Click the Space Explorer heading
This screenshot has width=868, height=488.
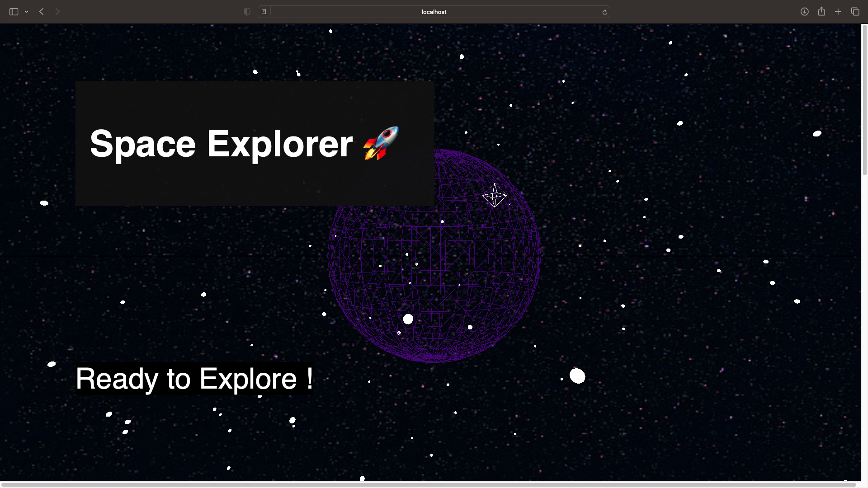point(245,144)
